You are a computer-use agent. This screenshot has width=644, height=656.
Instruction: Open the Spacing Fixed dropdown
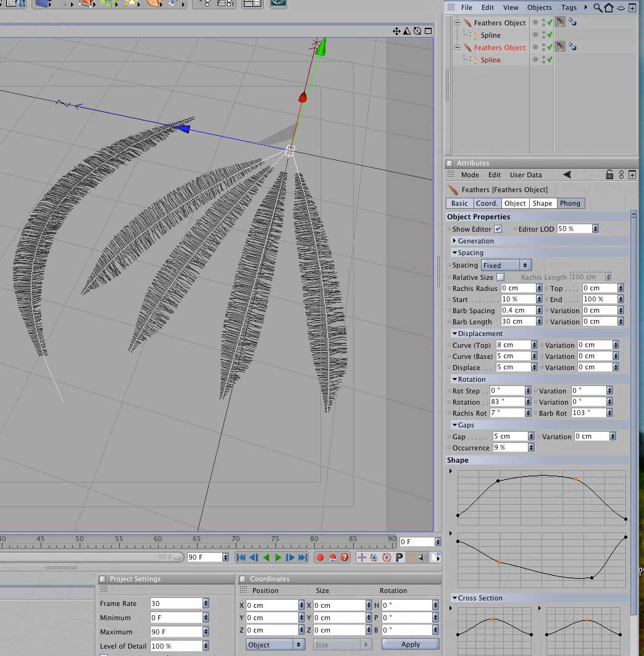[506, 265]
